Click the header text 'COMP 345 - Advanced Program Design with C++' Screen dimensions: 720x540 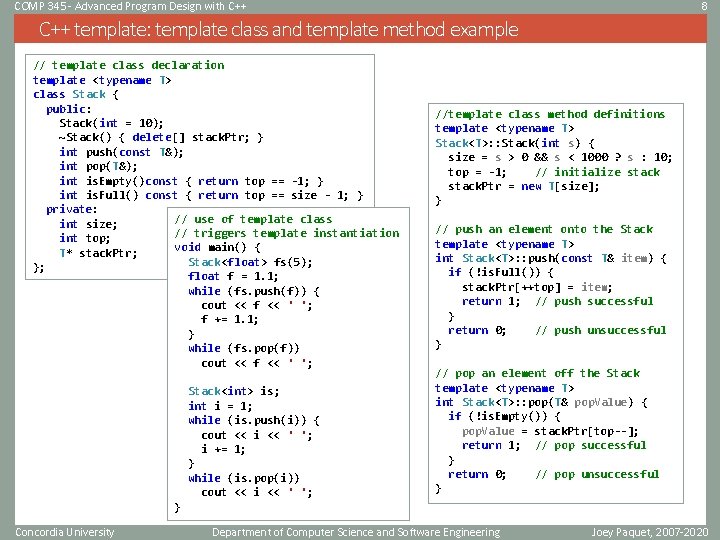point(130,6)
